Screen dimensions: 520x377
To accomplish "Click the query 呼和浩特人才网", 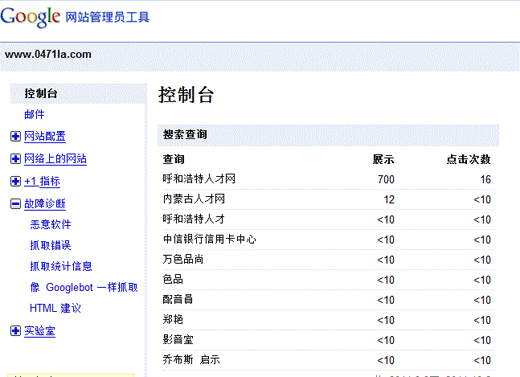I will [x=199, y=179].
